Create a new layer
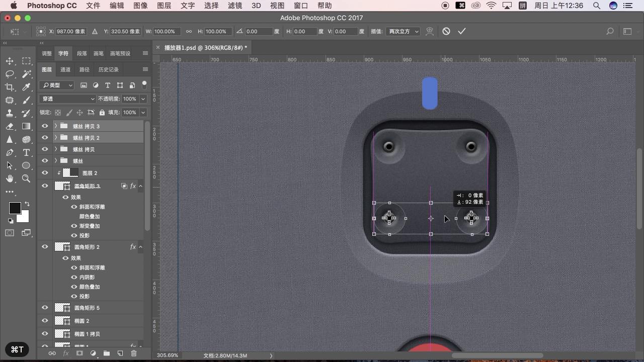 click(120, 353)
